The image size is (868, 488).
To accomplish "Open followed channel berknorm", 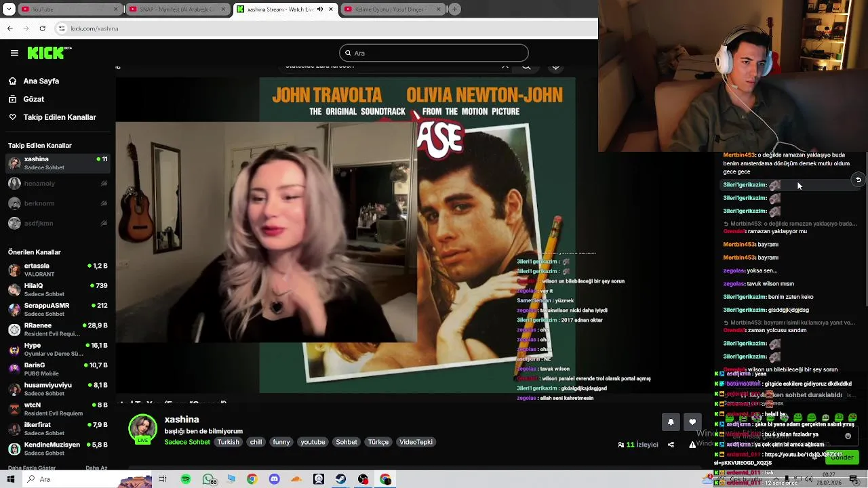I will tap(58, 203).
